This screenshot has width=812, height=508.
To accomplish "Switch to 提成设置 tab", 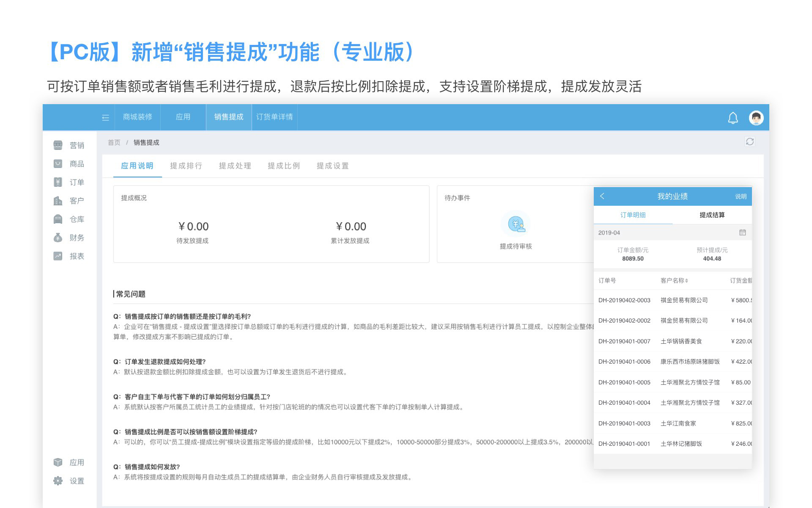I will [x=332, y=166].
